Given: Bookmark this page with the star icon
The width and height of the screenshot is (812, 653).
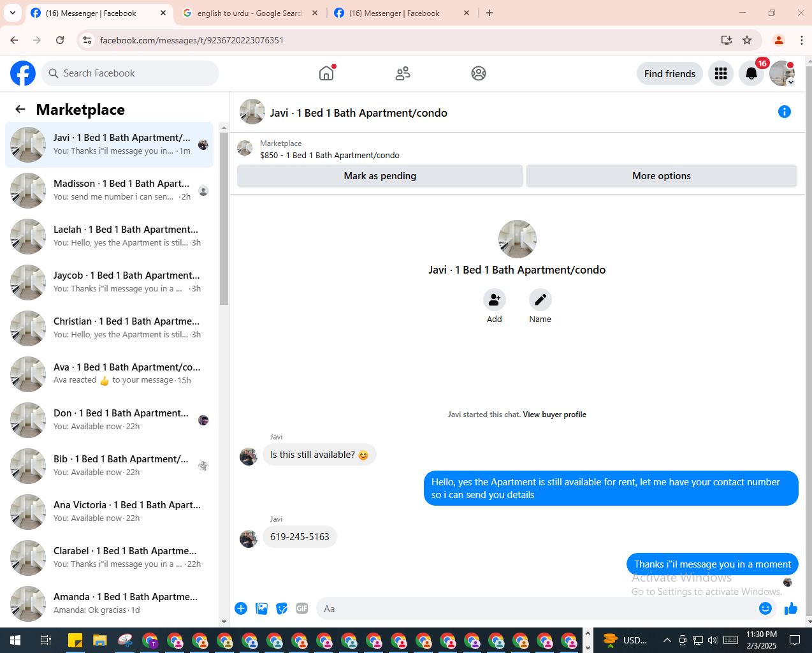Looking at the screenshot, I should pyautogui.click(x=747, y=40).
